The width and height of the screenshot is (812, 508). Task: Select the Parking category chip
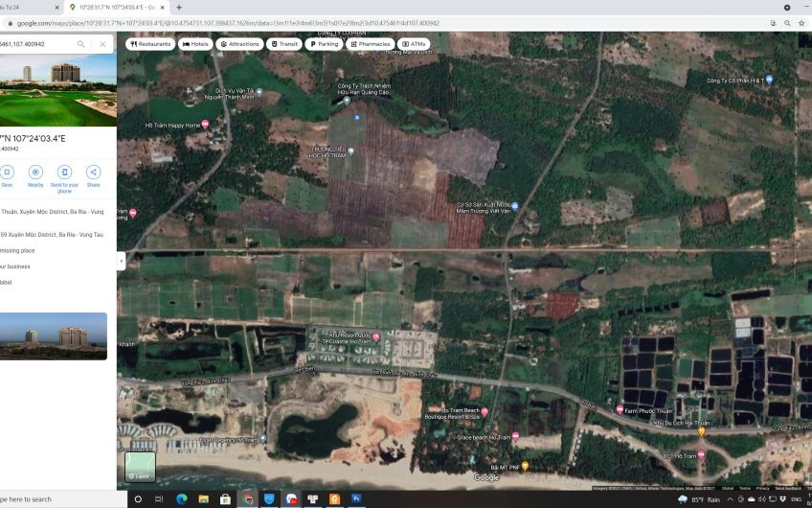pyautogui.click(x=324, y=44)
